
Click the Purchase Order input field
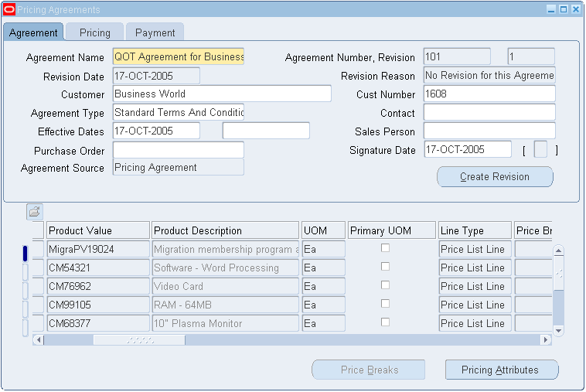click(x=178, y=150)
